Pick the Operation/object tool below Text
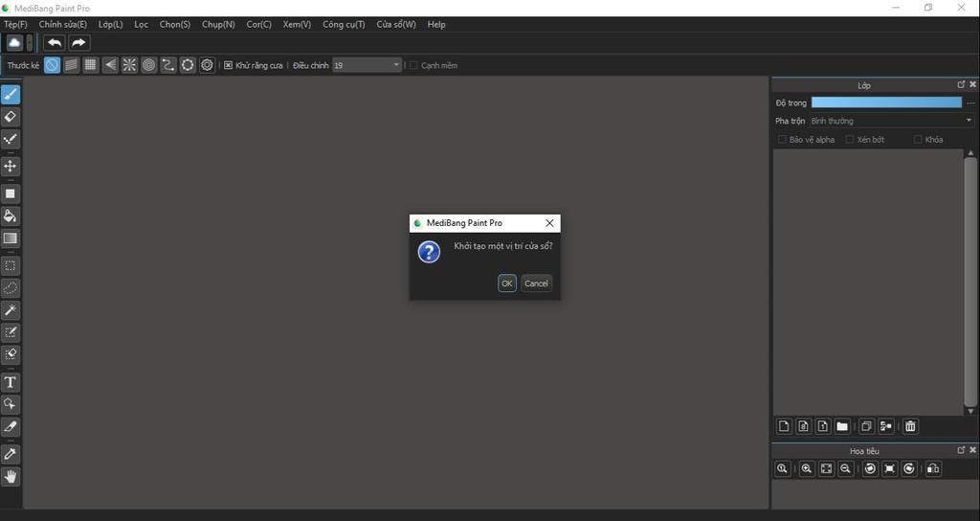980x521 pixels. pos(10,404)
